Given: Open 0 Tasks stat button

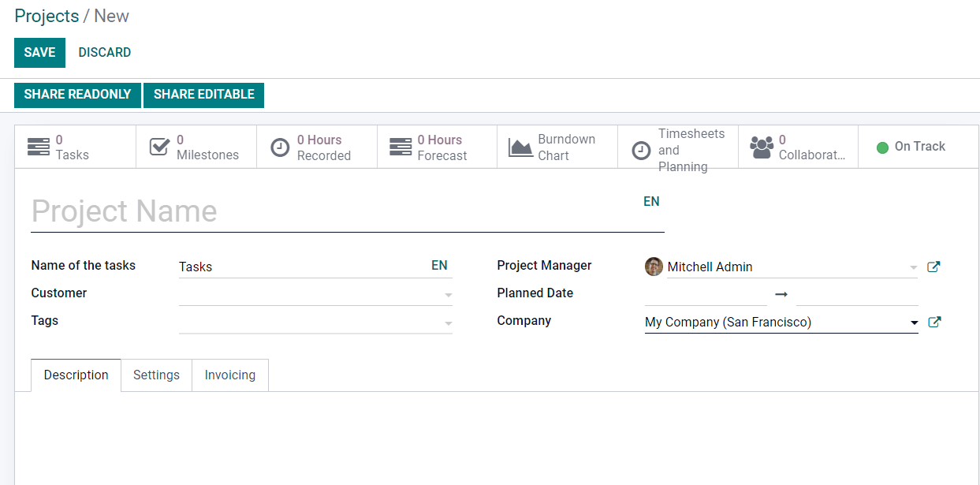Looking at the screenshot, I should point(76,147).
